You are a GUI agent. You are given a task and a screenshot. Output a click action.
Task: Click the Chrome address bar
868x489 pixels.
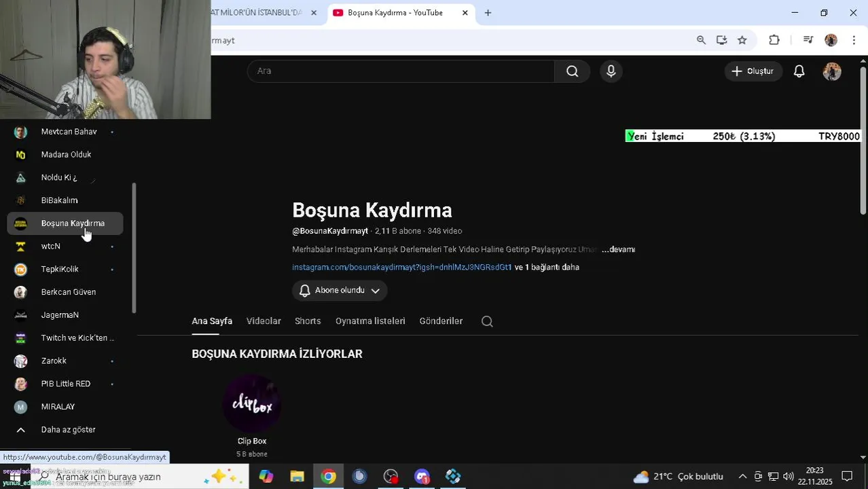[448, 40]
